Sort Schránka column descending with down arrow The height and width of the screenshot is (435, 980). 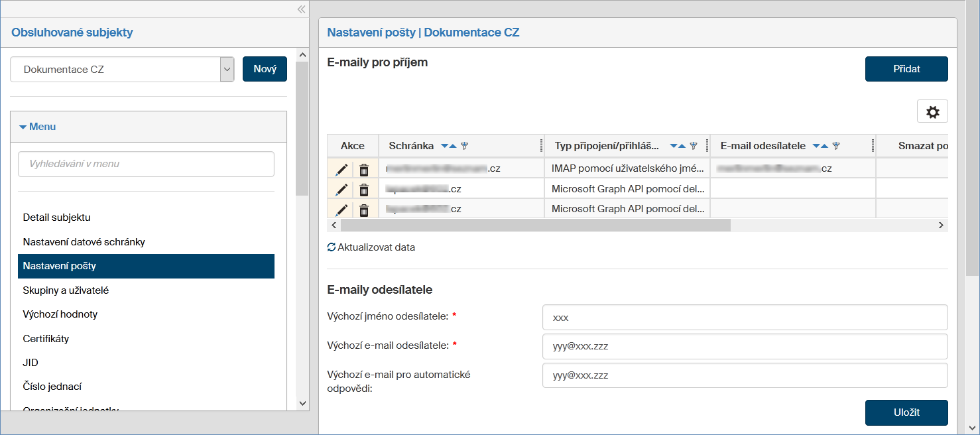pos(445,146)
